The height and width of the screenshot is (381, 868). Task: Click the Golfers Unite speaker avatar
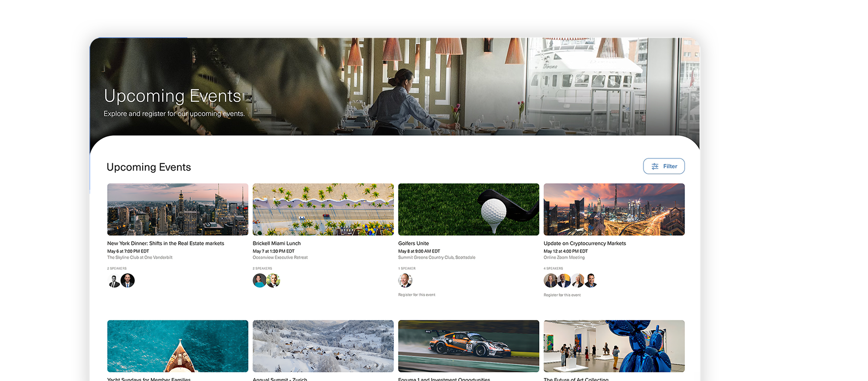(x=405, y=280)
